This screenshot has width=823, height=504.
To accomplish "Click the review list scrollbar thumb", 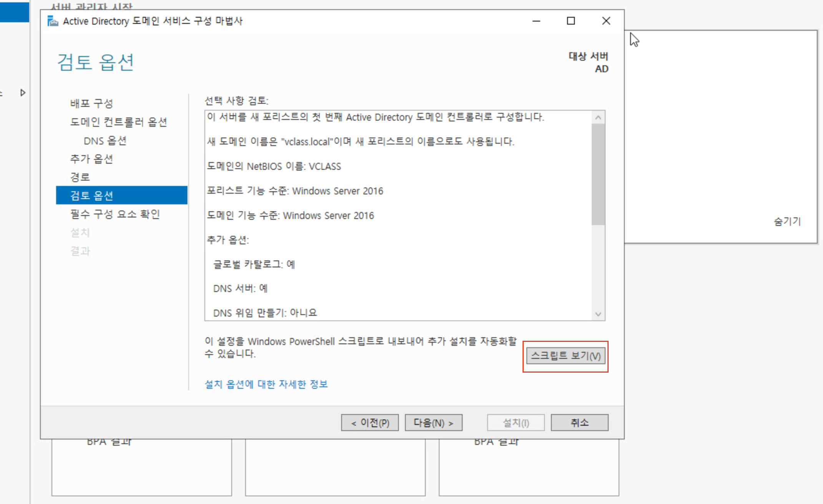I will click(x=598, y=174).
